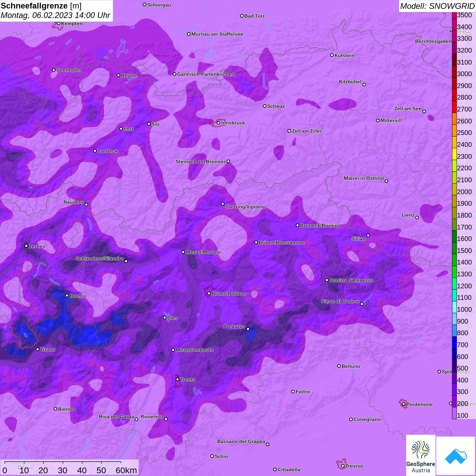Click the "Pieve di Cadore" map label
Screen dimensions: 476x476
[340, 301]
